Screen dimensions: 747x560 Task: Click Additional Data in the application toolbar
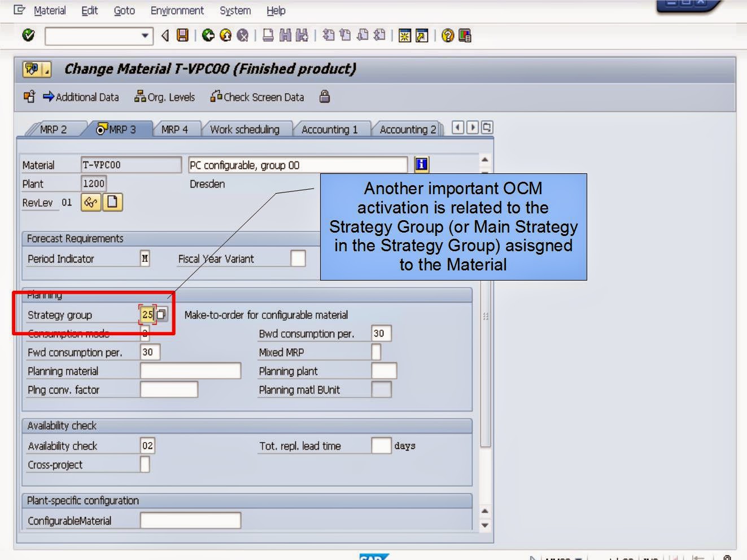86,97
